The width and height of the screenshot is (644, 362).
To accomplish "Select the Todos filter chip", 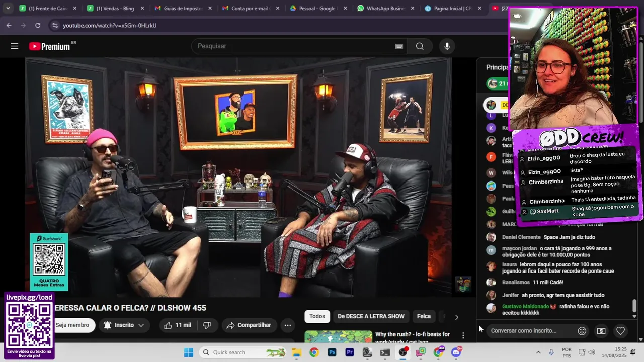I will pos(317,316).
